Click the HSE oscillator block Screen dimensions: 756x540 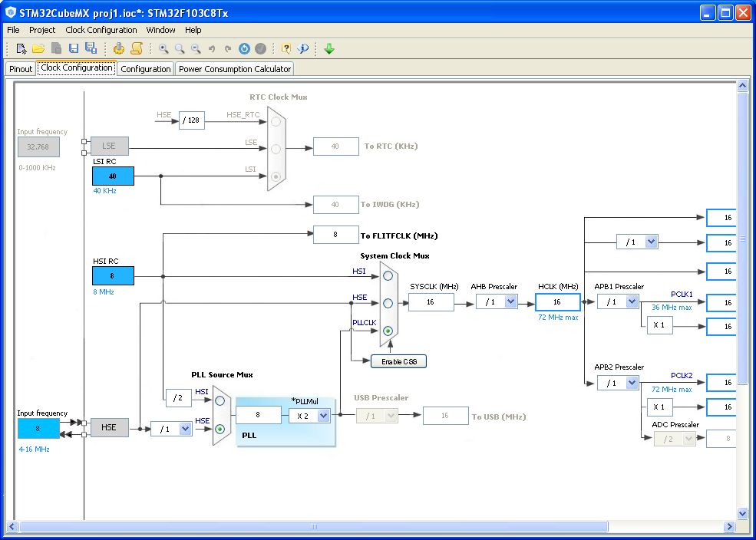point(109,427)
